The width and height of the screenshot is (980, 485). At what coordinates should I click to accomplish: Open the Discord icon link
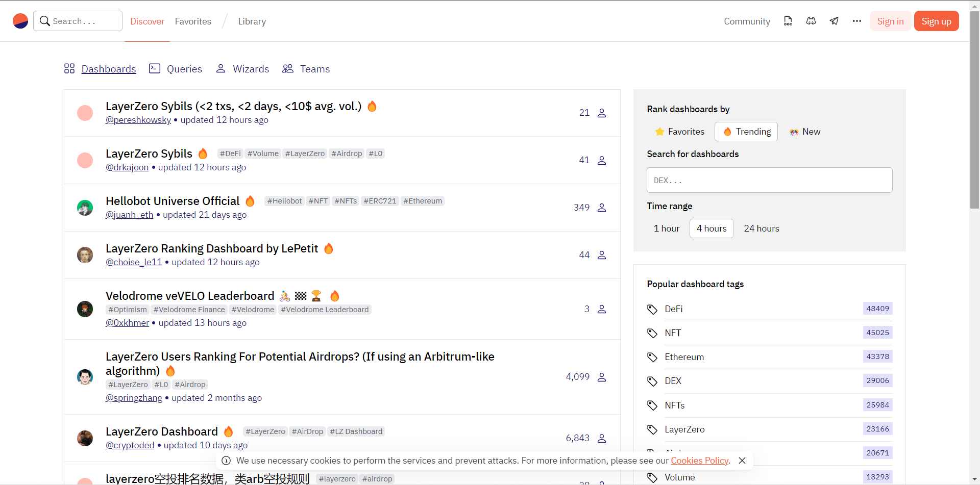(811, 21)
